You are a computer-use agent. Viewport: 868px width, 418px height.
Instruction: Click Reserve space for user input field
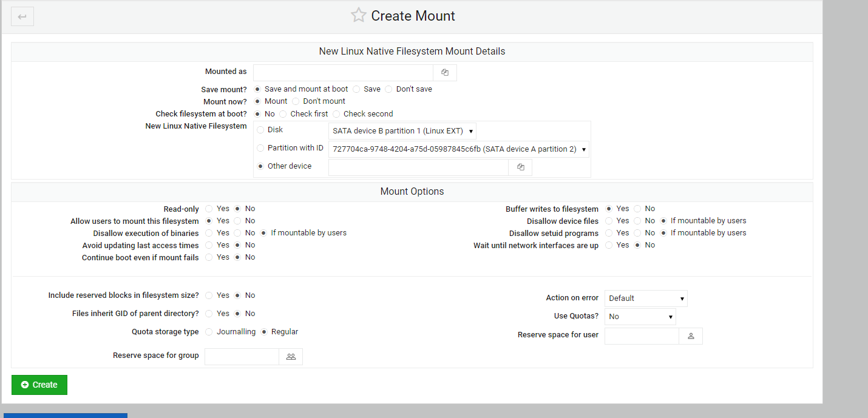coord(642,336)
